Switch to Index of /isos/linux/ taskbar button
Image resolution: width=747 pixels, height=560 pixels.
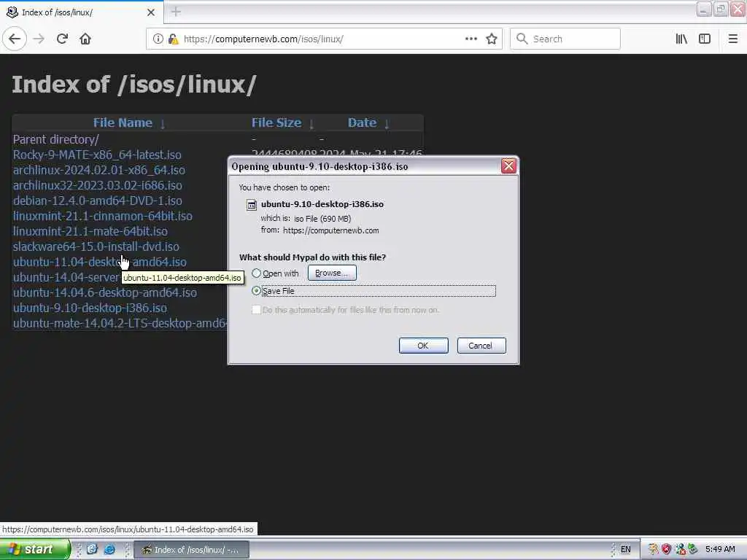click(192, 550)
